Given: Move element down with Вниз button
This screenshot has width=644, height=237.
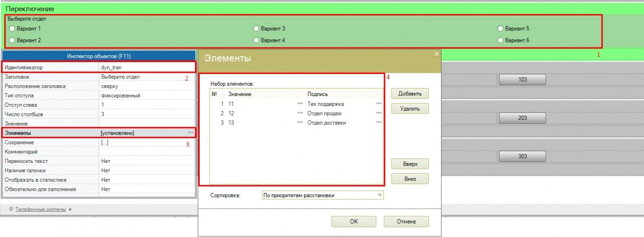Looking at the screenshot, I should [410, 179].
